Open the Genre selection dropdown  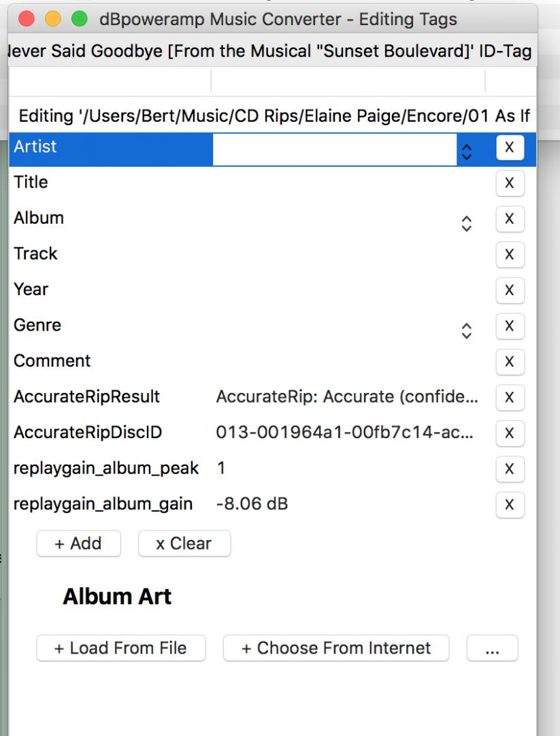(466, 330)
